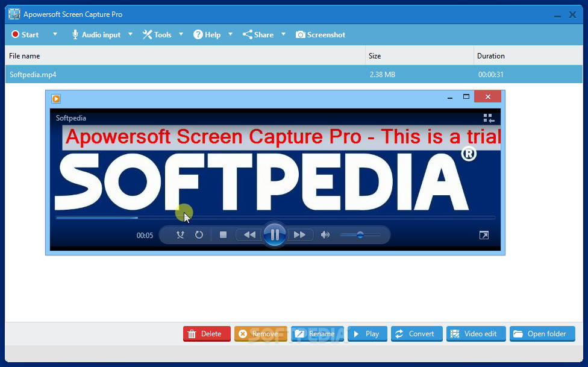This screenshot has height=367, width=588.
Task: Open the Share menu
Action: [258, 34]
